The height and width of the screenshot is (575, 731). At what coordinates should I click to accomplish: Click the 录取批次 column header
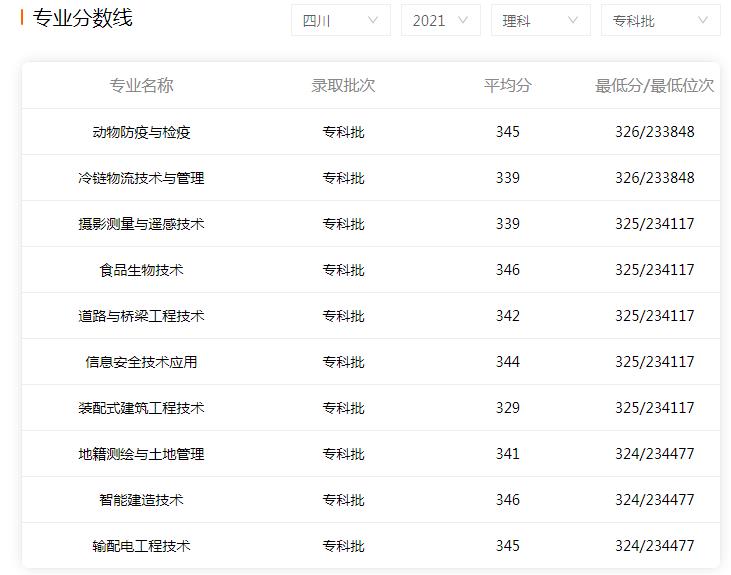coord(343,85)
